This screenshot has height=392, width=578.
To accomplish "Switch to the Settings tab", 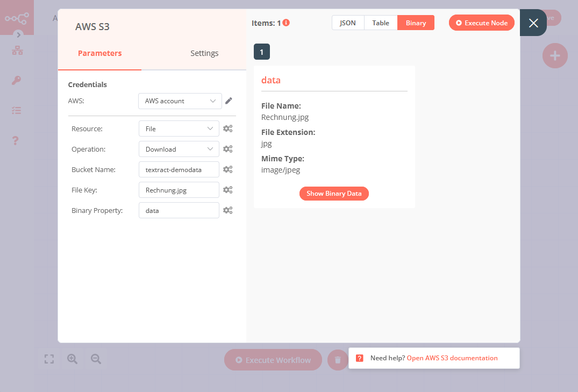I will coord(204,53).
